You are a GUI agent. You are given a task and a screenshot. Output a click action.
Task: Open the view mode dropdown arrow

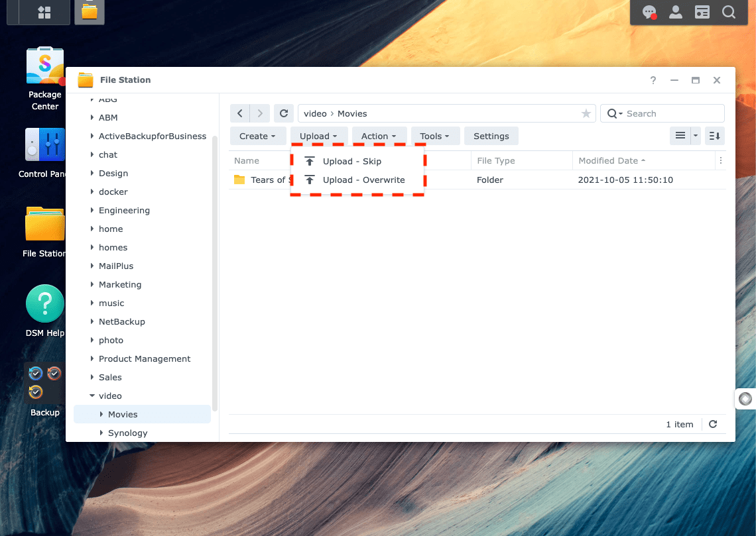(695, 136)
